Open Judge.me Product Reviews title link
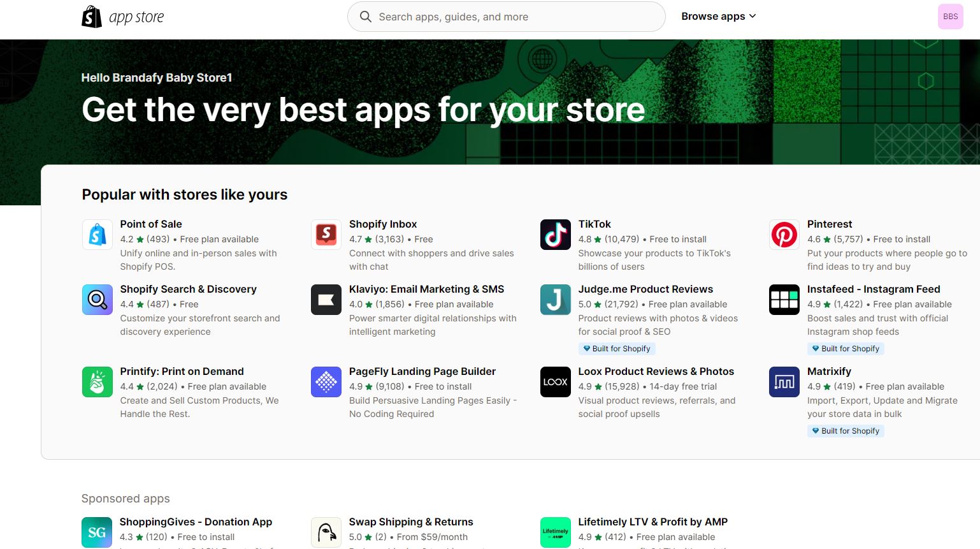Screen dimensions: 980x549 tap(645, 289)
